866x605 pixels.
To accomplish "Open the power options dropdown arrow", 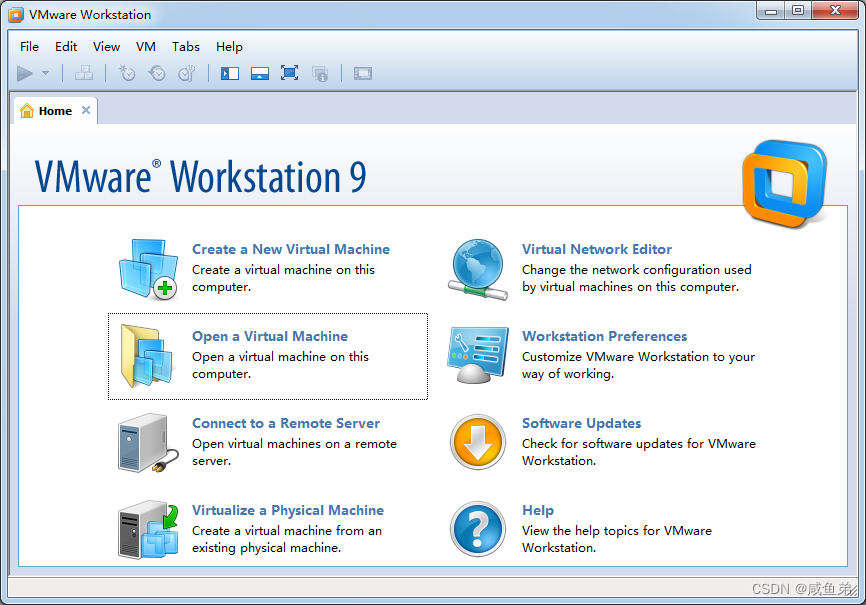I will click(45, 73).
